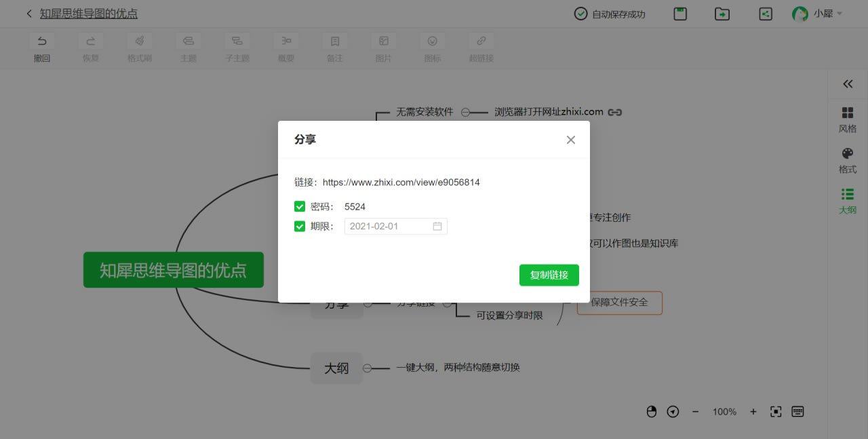868x439 pixels.
Task: Insert an image with the 图片 tool
Action: point(384,47)
